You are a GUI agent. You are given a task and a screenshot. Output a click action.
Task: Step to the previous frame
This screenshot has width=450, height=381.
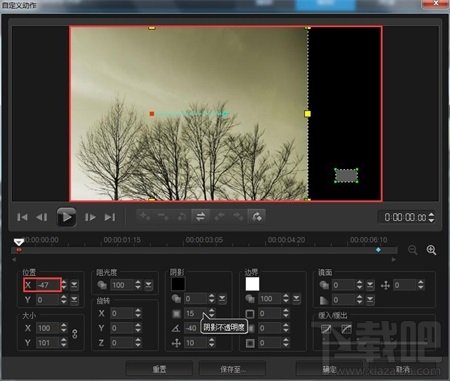click(42, 217)
